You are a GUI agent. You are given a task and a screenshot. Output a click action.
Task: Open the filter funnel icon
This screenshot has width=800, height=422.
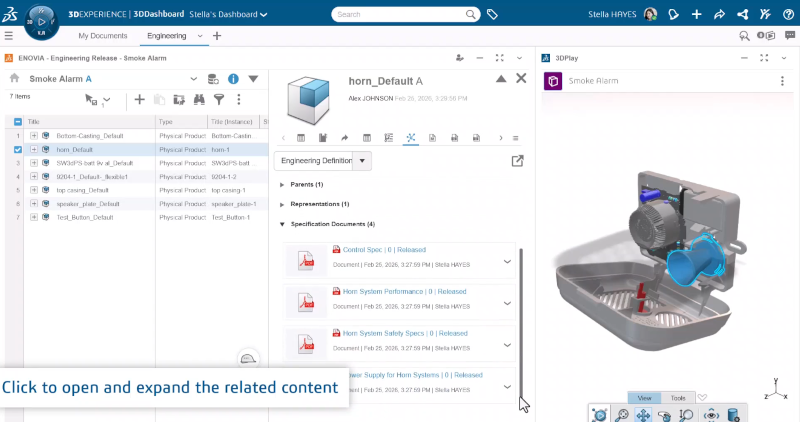[x=219, y=100]
